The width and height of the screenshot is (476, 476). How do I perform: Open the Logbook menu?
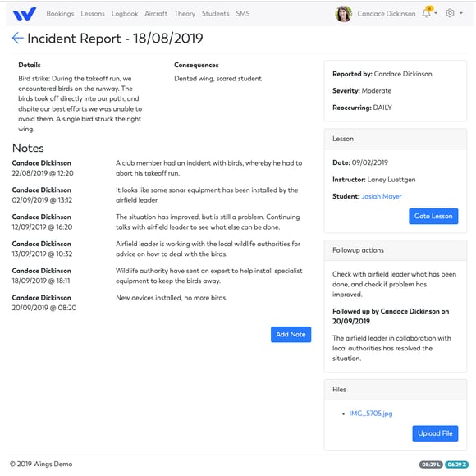125,14
